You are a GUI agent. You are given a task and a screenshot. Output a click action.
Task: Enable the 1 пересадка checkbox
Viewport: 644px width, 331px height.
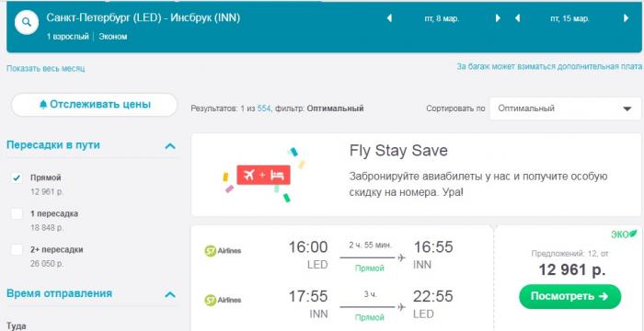(17, 214)
